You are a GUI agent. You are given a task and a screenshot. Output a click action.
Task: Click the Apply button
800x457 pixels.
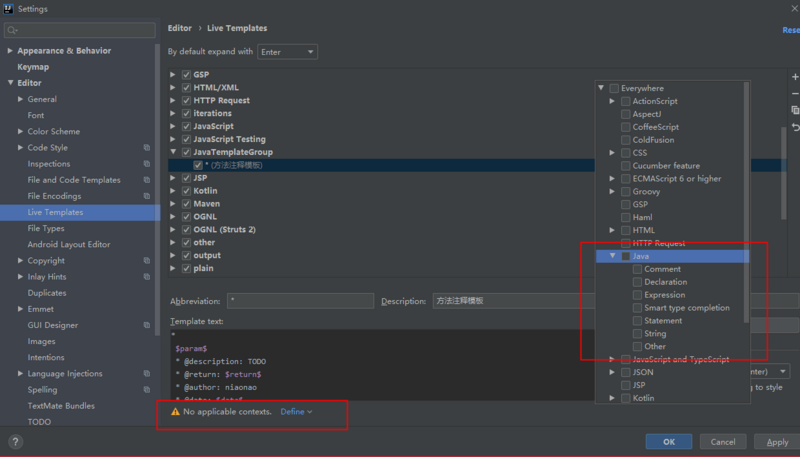(x=777, y=442)
